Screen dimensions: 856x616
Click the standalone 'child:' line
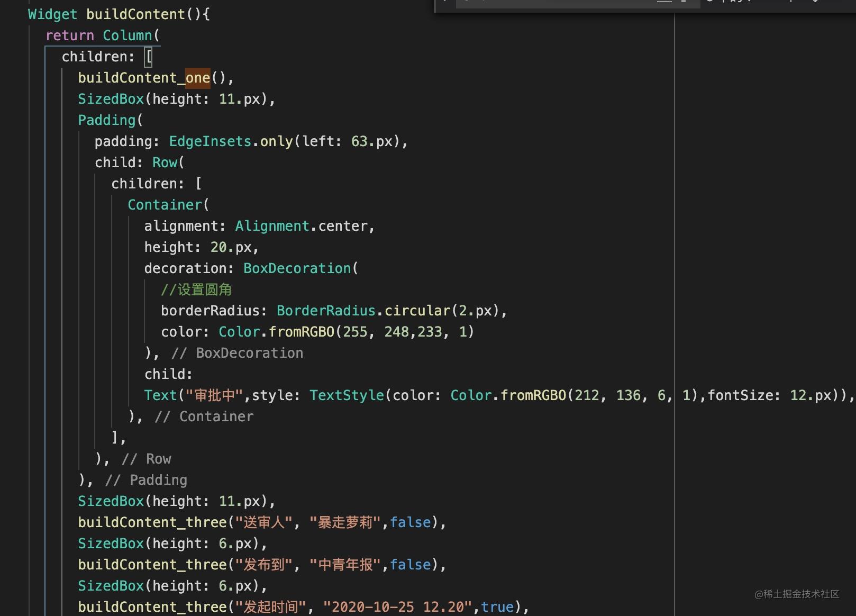pyautogui.click(x=169, y=374)
